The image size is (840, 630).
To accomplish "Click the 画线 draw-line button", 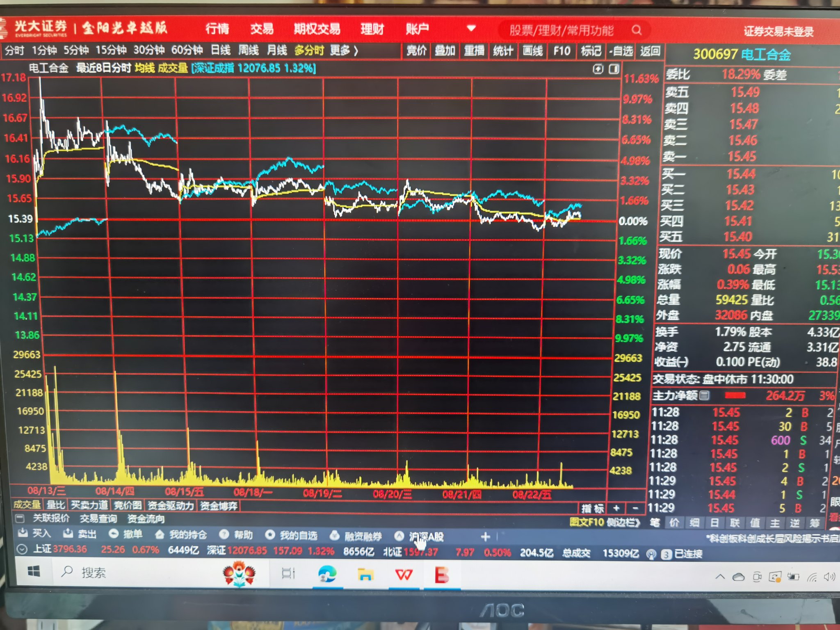I will 533,51.
